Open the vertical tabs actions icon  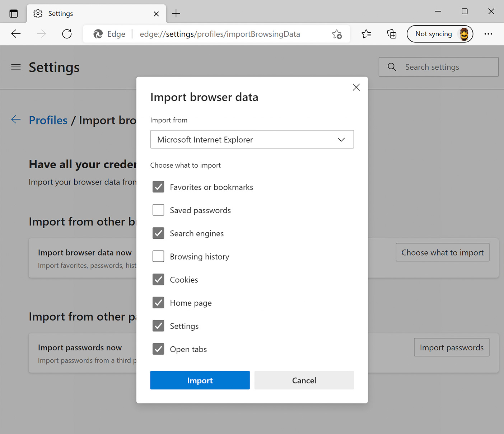[x=14, y=14]
